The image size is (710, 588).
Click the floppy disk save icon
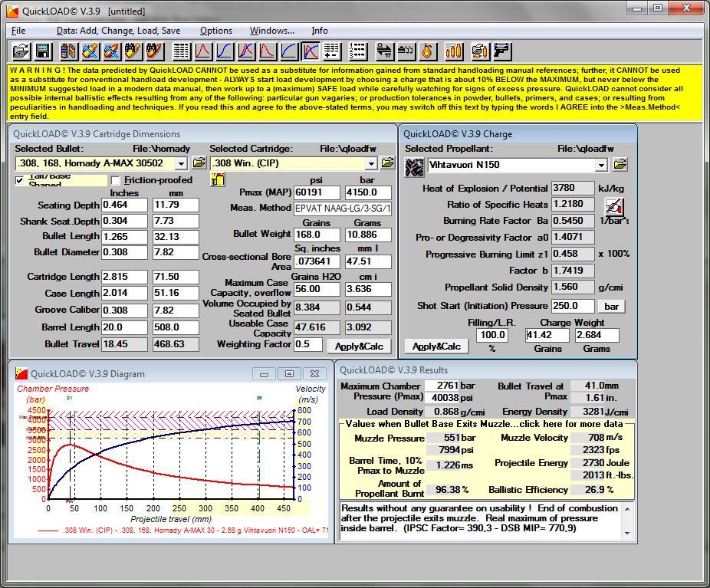(x=43, y=51)
